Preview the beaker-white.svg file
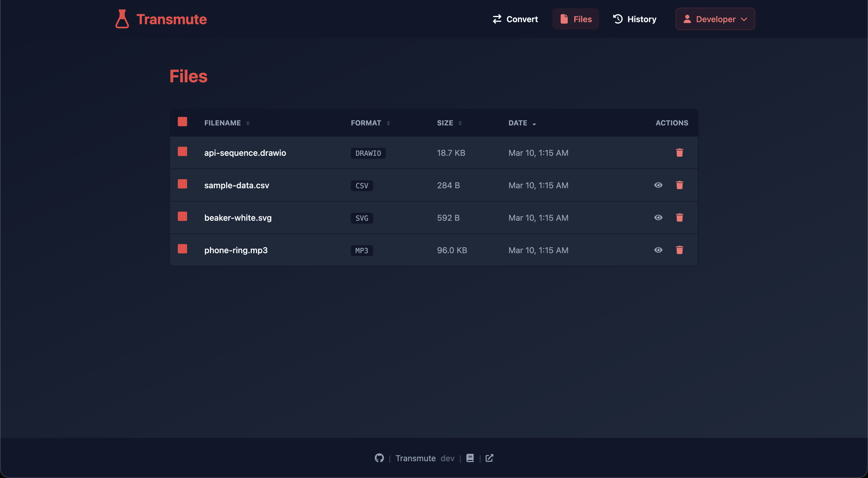 tap(658, 218)
